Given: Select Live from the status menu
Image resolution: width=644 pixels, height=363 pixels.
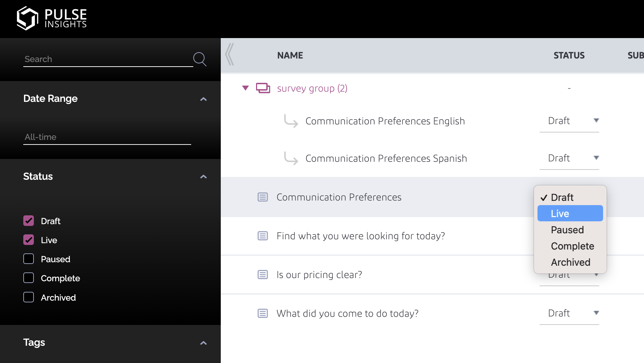Looking at the screenshot, I should tap(570, 214).
